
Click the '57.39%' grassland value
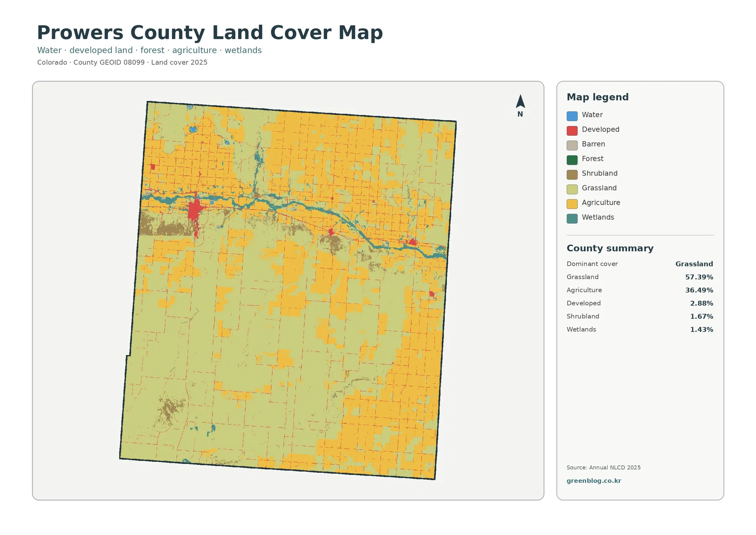[699, 277]
